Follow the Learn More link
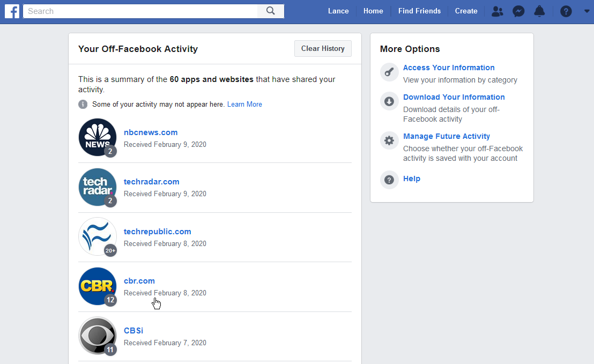The image size is (594, 364). click(244, 105)
